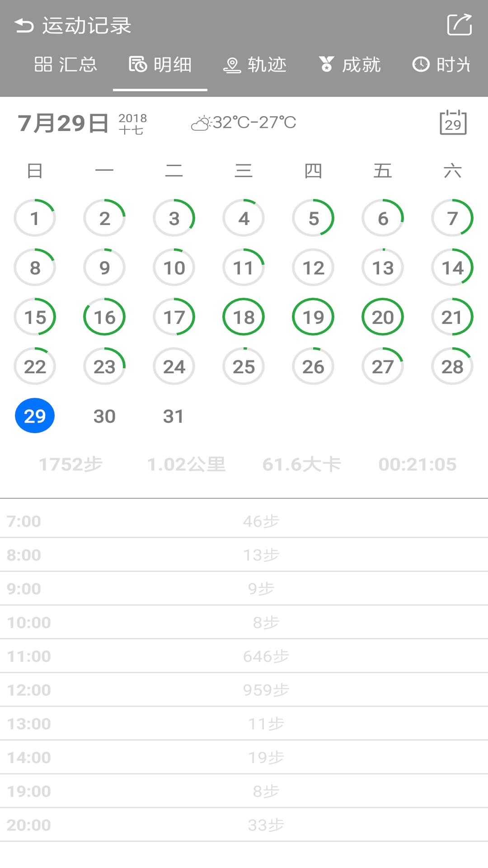Open the calendar picker icon
Screen dimensions: 488x868
453,123
